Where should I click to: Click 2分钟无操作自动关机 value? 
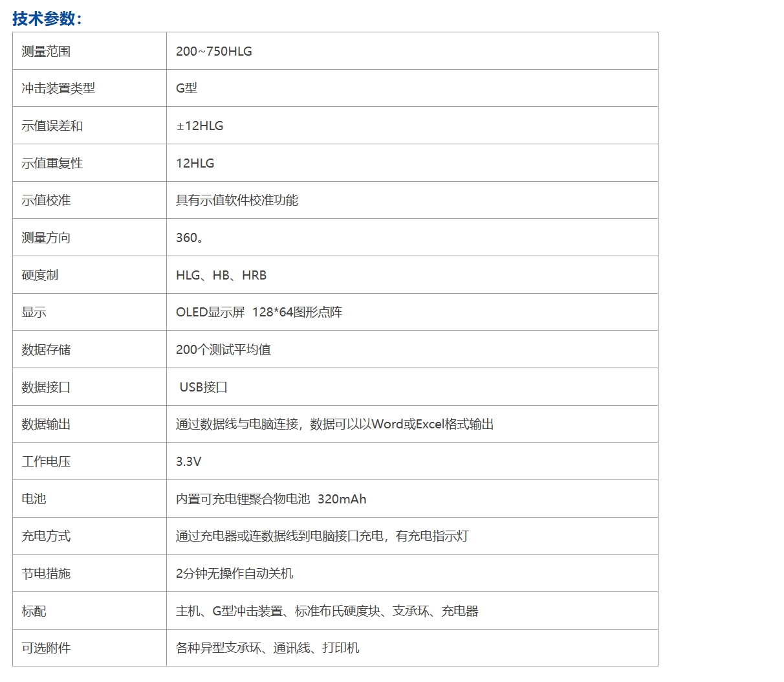click(x=235, y=574)
